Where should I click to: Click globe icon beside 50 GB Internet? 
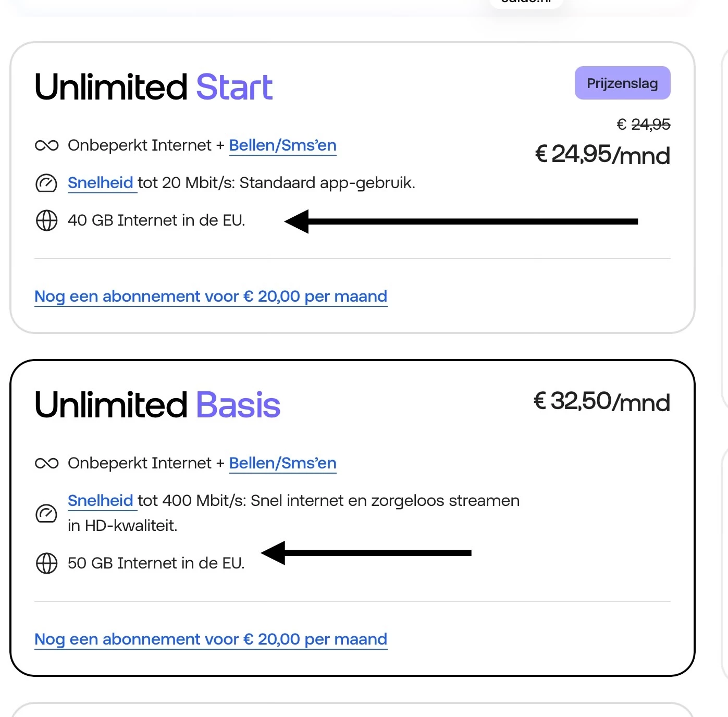point(46,563)
